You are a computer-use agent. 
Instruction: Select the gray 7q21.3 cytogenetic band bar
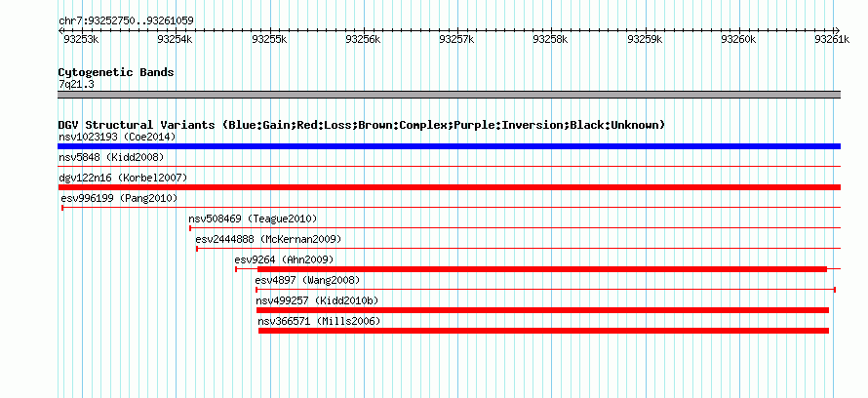449,95
